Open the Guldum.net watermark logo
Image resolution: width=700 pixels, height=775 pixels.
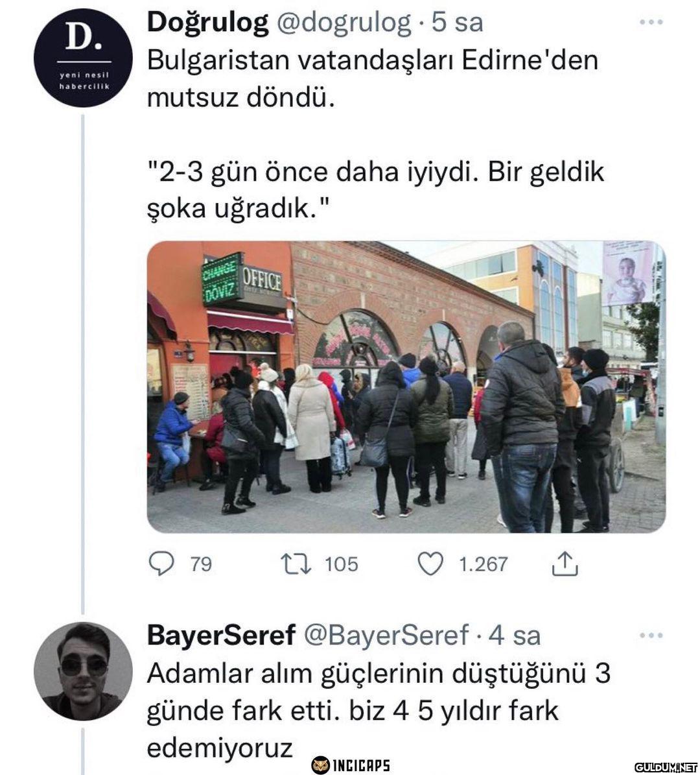[666, 767]
